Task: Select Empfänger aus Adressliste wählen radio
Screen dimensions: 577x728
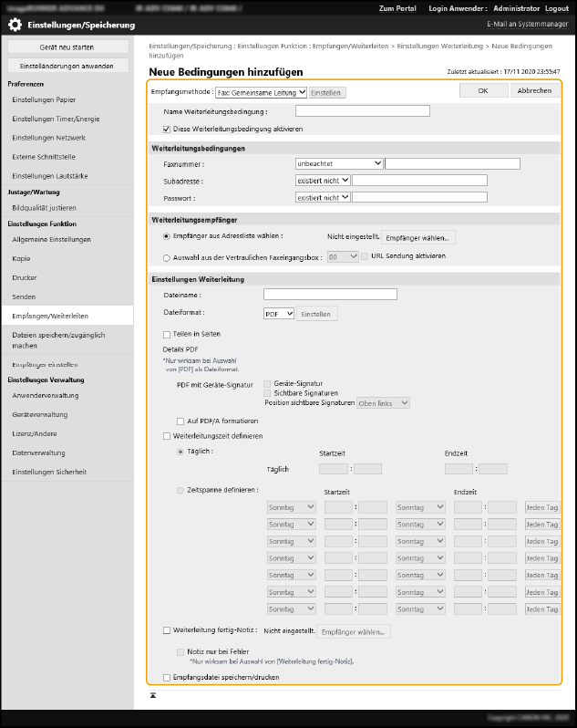Action: 166,235
